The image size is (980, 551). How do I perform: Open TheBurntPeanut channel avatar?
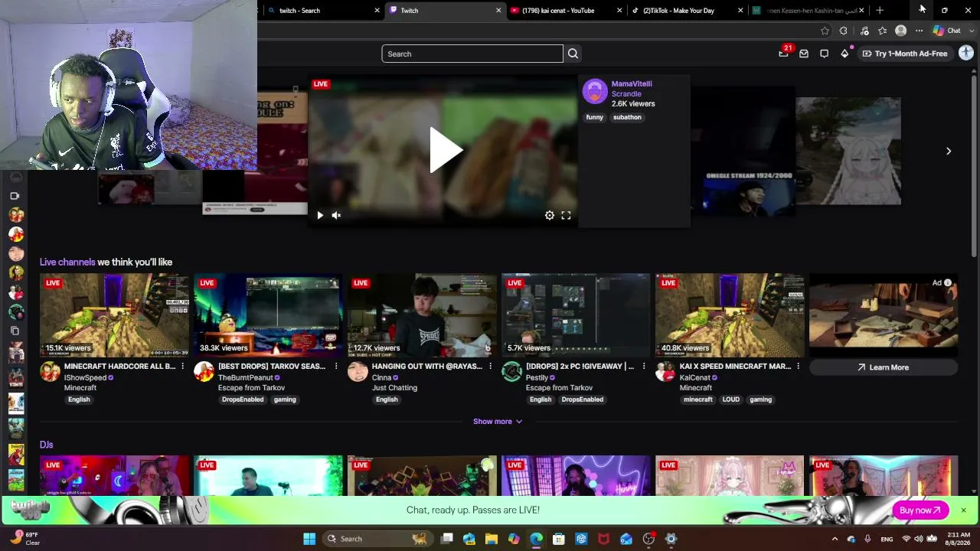pyautogui.click(x=204, y=372)
